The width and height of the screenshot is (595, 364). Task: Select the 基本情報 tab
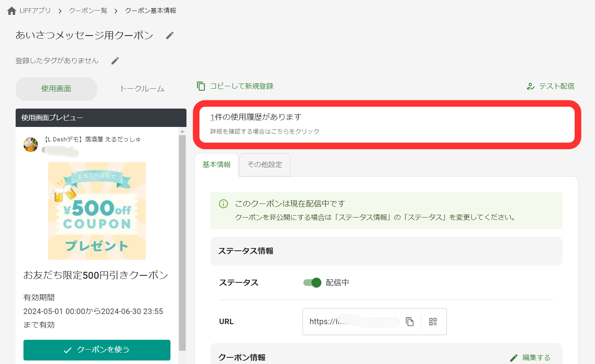[217, 164]
